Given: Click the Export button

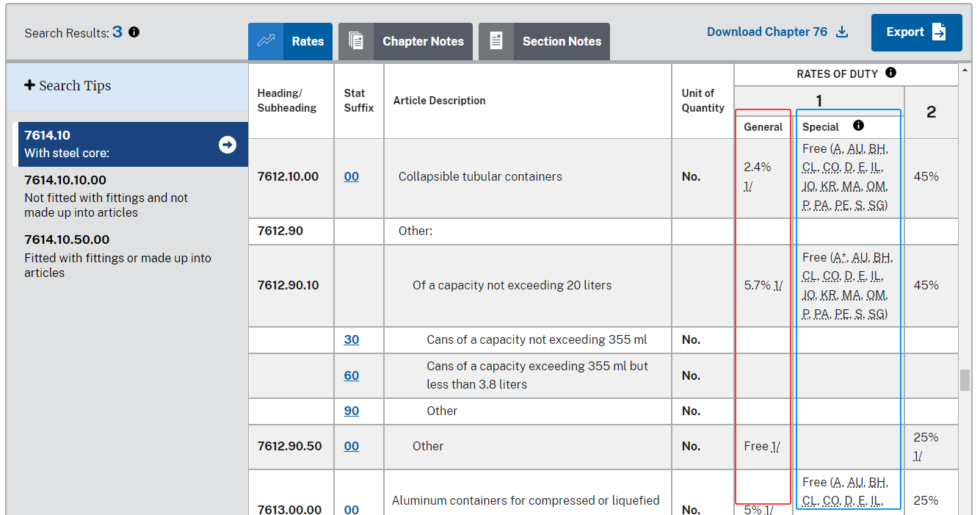Looking at the screenshot, I should 916,32.
